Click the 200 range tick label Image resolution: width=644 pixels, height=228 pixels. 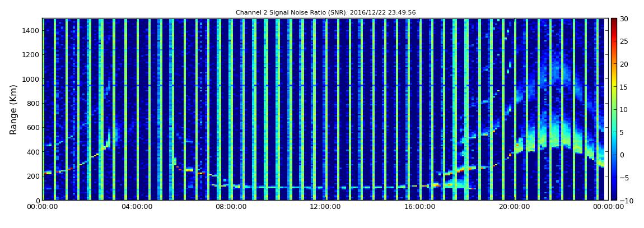pyautogui.click(x=32, y=176)
